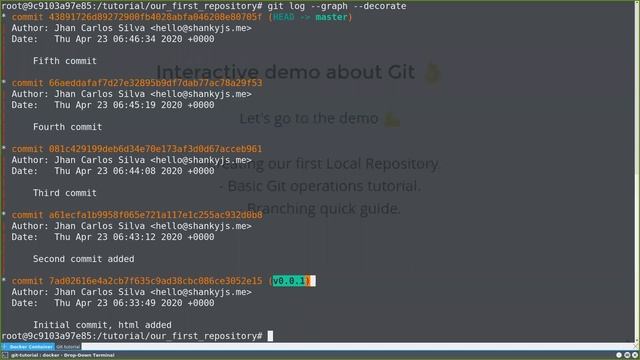Screen dimensions: 640x360
Task: Click the 'Second commit added' message
Action: pyautogui.click(x=83, y=259)
